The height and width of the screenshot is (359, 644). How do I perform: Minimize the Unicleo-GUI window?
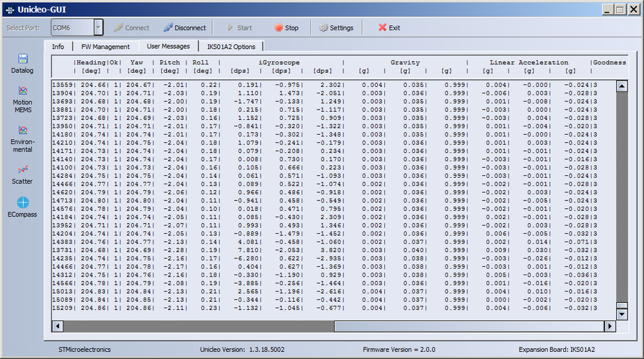[608, 10]
